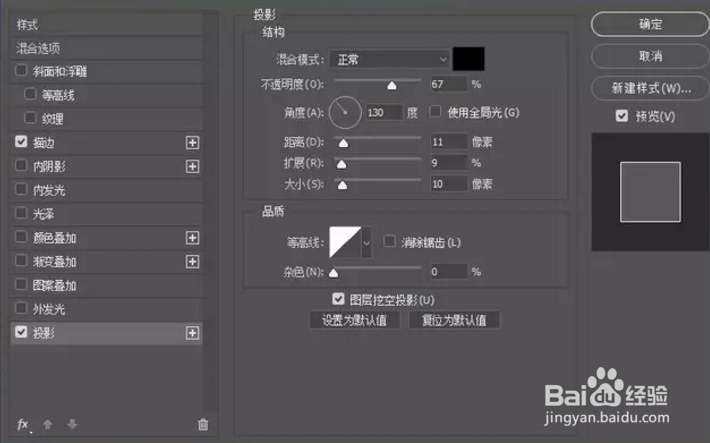This screenshot has width=710, height=443.
Task: Enable the 图案叠加 checkbox
Action: pos(21,284)
